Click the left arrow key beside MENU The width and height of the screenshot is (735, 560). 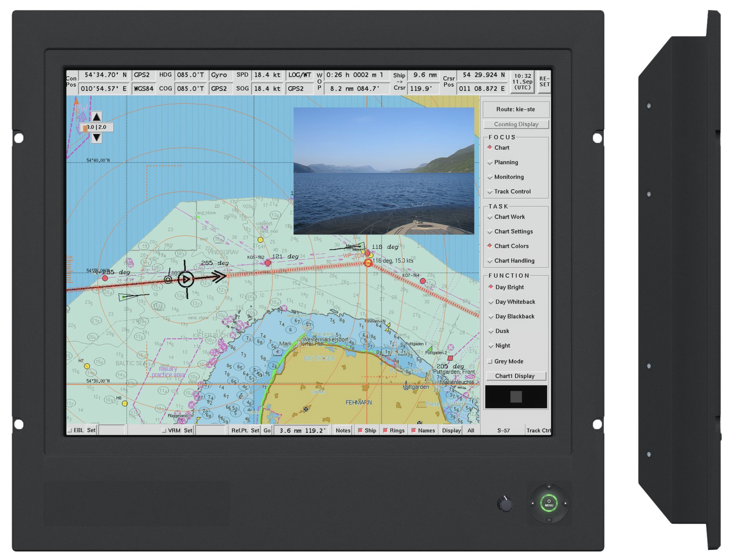[532, 503]
